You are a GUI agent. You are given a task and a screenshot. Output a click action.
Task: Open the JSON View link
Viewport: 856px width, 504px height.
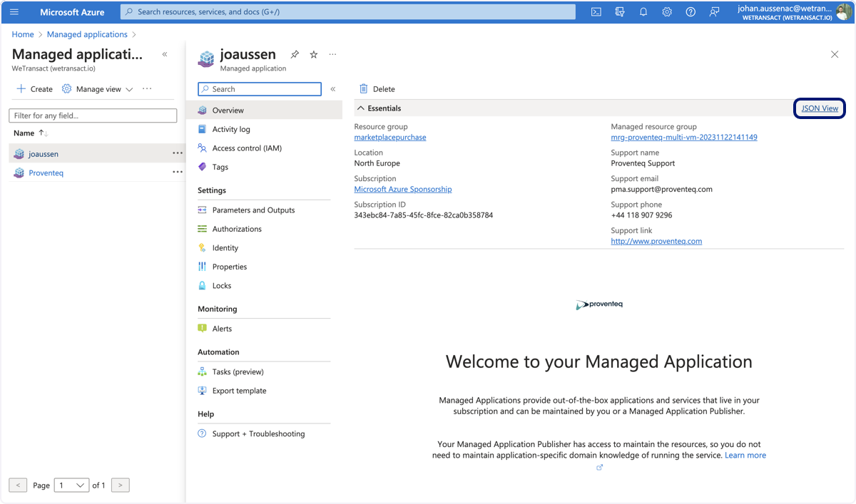pos(820,108)
